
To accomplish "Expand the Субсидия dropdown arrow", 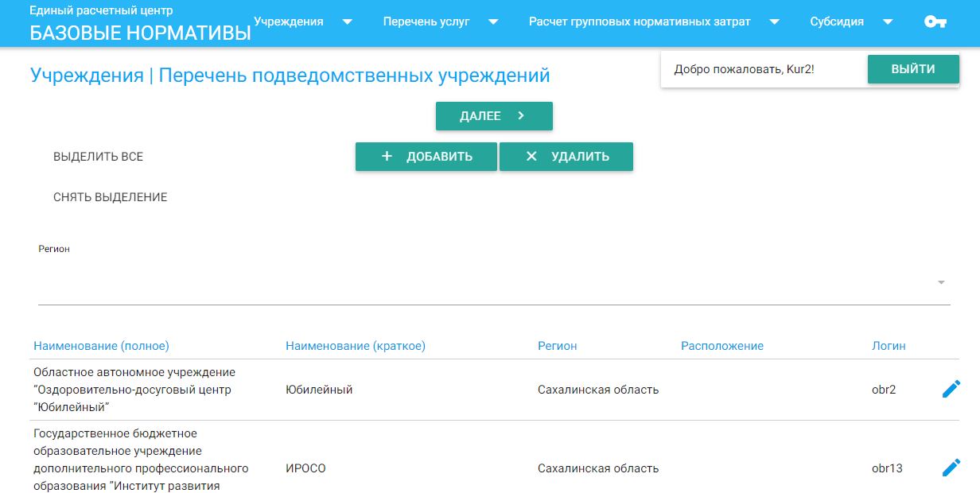I will click(888, 22).
